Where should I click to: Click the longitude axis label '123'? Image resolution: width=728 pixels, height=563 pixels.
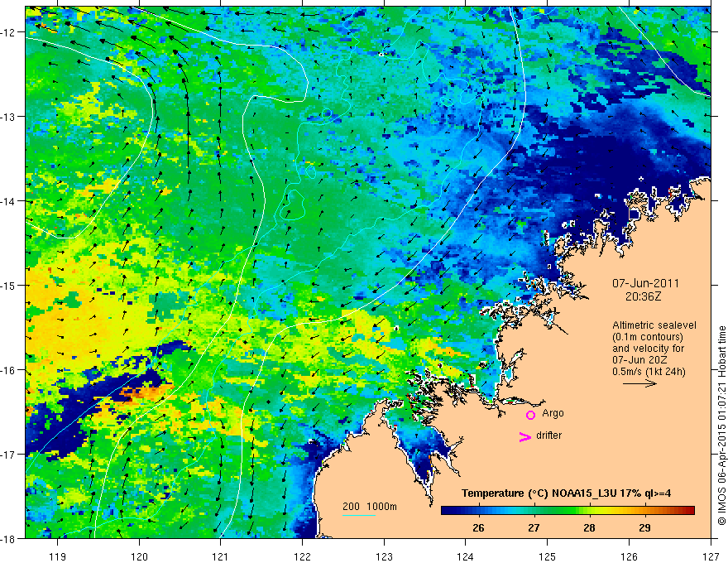point(384,556)
